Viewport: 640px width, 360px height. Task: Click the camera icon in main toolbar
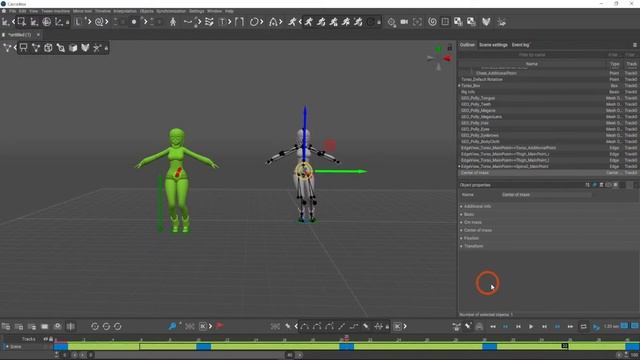pyautogui.click(x=404, y=22)
